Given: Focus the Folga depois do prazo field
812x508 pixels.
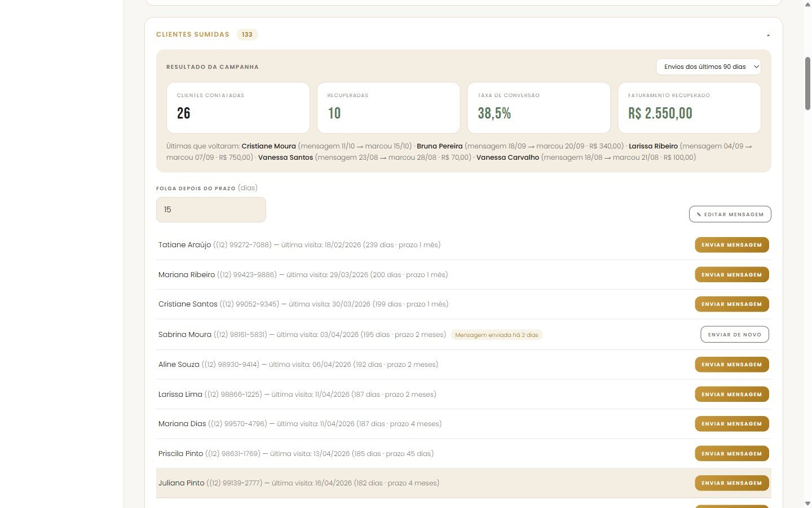Looking at the screenshot, I should coord(211,209).
